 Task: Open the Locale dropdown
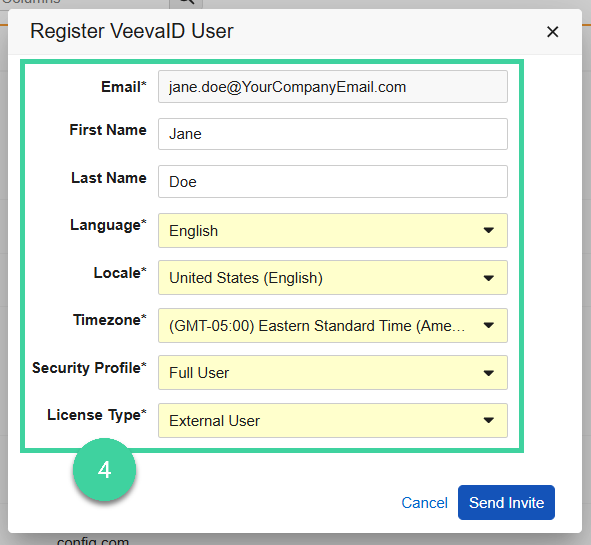[x=333, y=278]
